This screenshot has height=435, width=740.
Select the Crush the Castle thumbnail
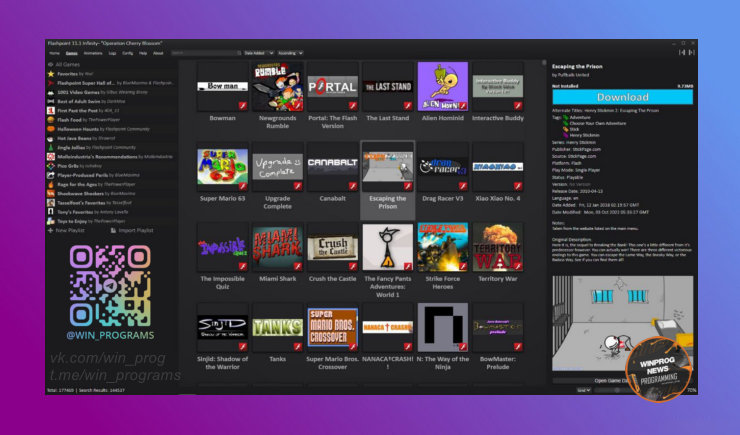coord(333,247)
